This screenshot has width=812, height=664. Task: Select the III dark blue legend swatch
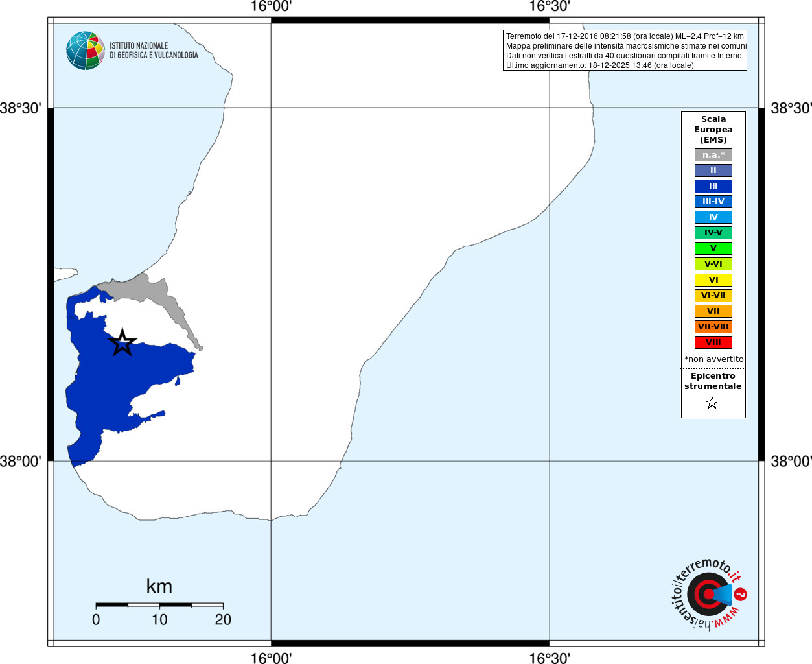[713, 186]
